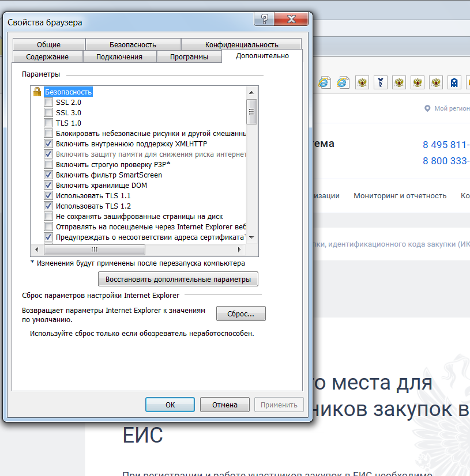Click the eagle emblem left of the caduceus icon
The image size is (470, 476).
point(362,82)
